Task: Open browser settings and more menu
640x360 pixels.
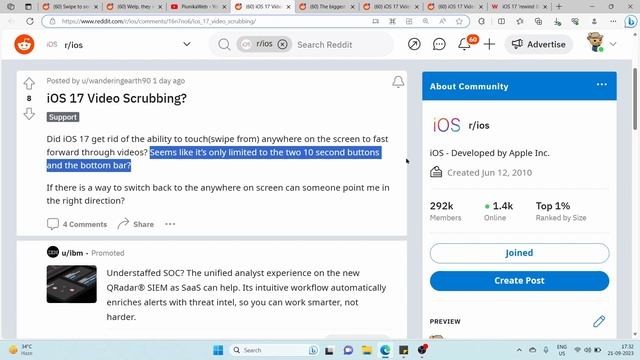Action: tap(613, 21)
